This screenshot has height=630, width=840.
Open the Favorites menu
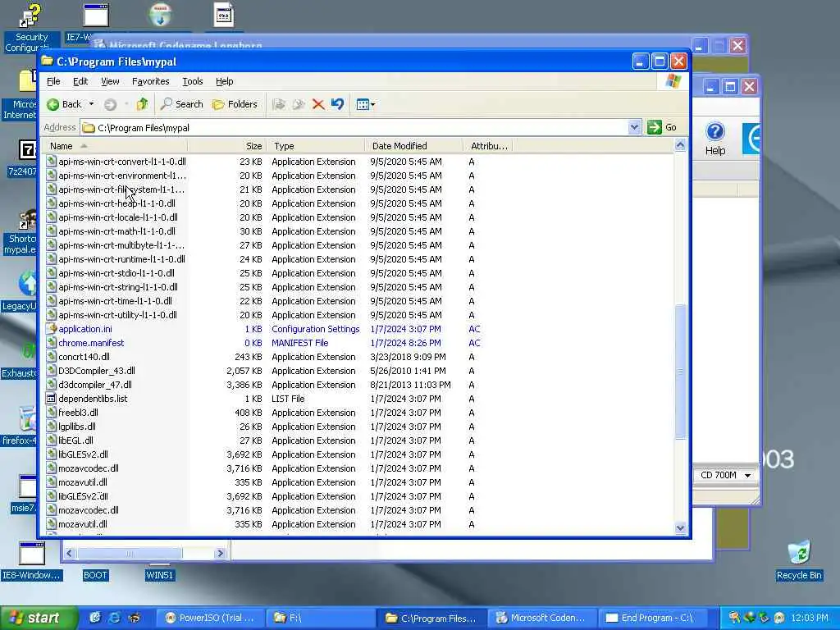151,81
